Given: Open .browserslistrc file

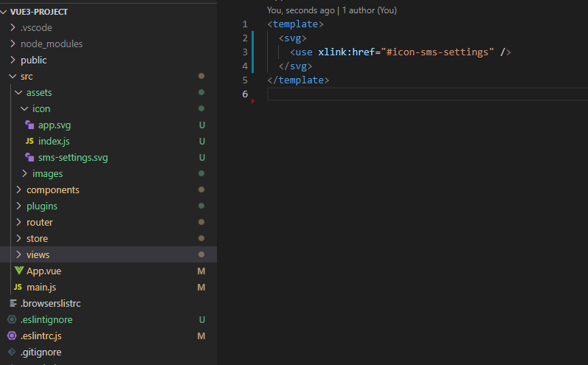Looking at the screenshot, I should pos(51,304).
